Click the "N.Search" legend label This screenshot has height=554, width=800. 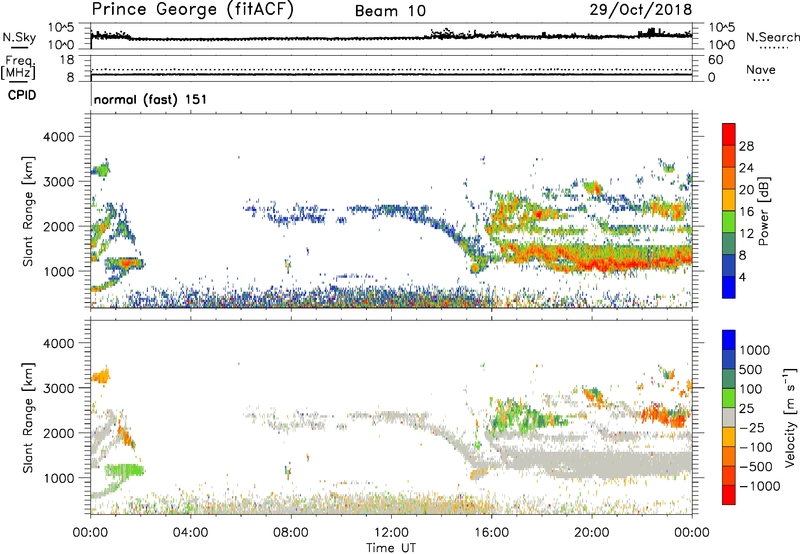click(x=772, y=37)
